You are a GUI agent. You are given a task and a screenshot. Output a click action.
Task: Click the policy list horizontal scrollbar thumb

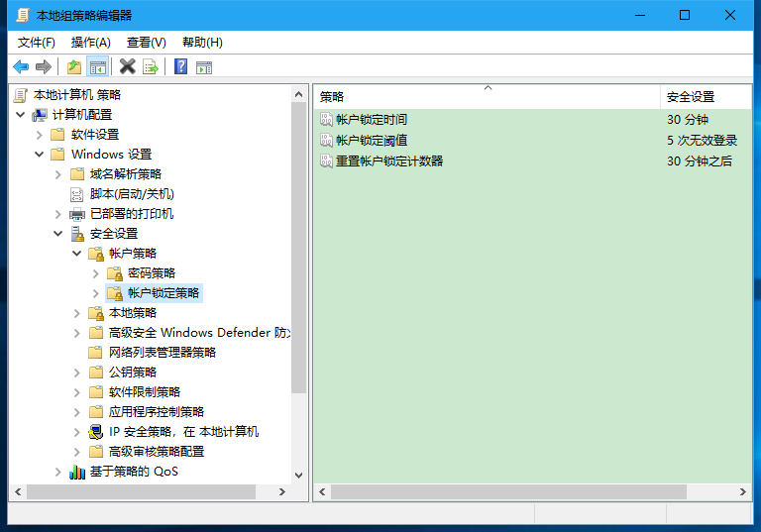(x=508, y=491)
